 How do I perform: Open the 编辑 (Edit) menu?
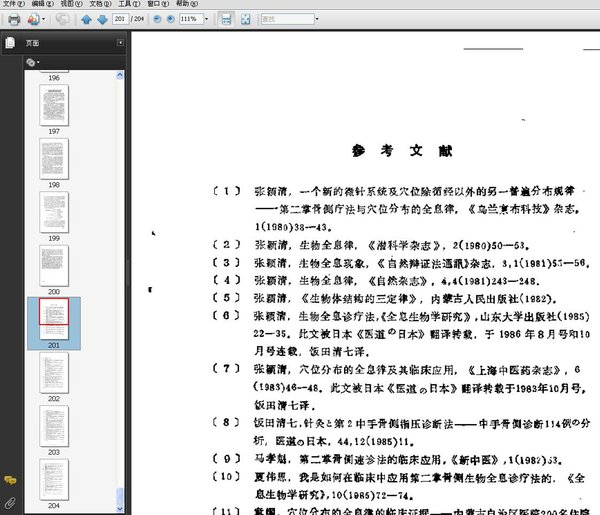coord(42,4)
